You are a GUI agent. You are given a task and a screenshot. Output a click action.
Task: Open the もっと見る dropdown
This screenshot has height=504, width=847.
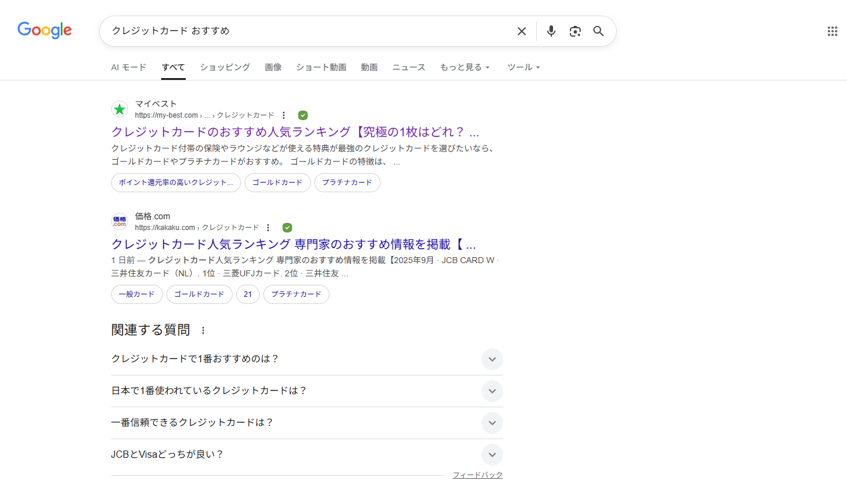(465, 67)
